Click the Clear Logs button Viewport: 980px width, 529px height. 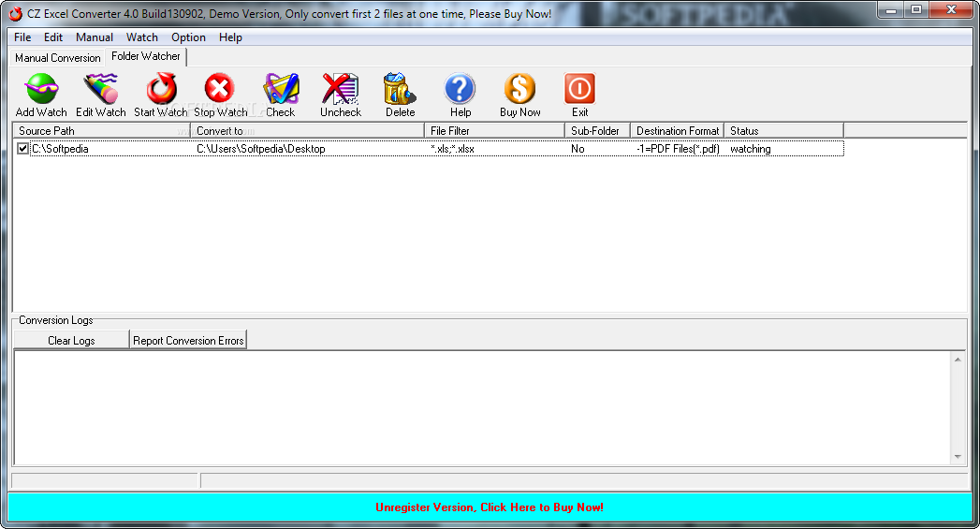tap(71, 340)
